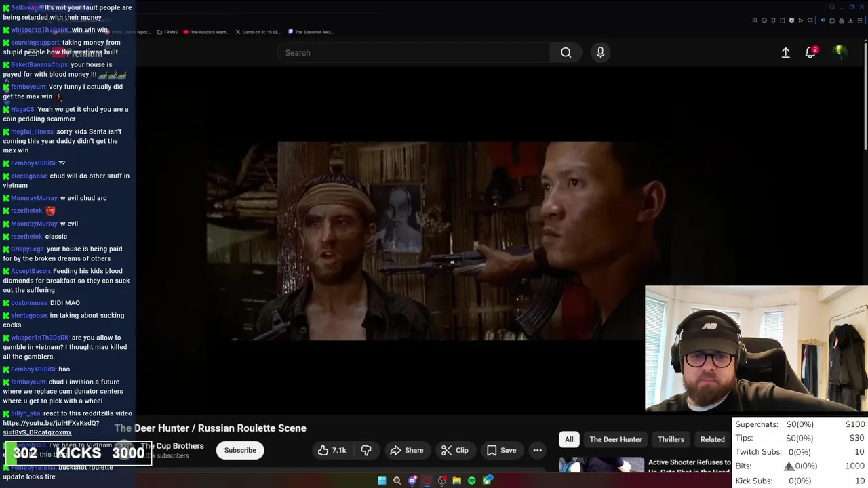The height and width of the screenshot is (488, 868).
Task: Dislike the video using thumbs-down
Action: point(366,450)
